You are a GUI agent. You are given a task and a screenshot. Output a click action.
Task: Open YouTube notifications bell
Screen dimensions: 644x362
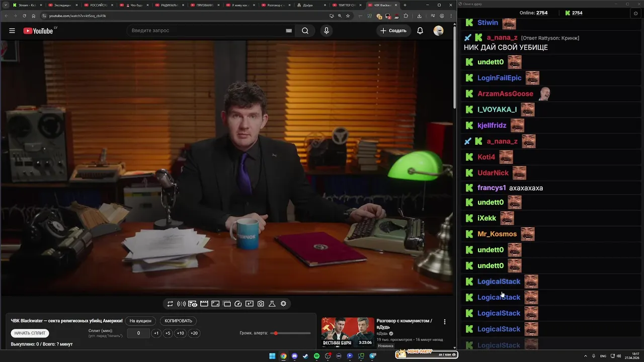[420, 31]
